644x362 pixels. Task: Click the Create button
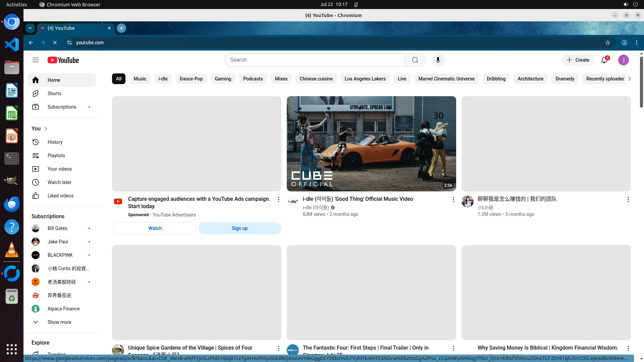click(578, 60)
